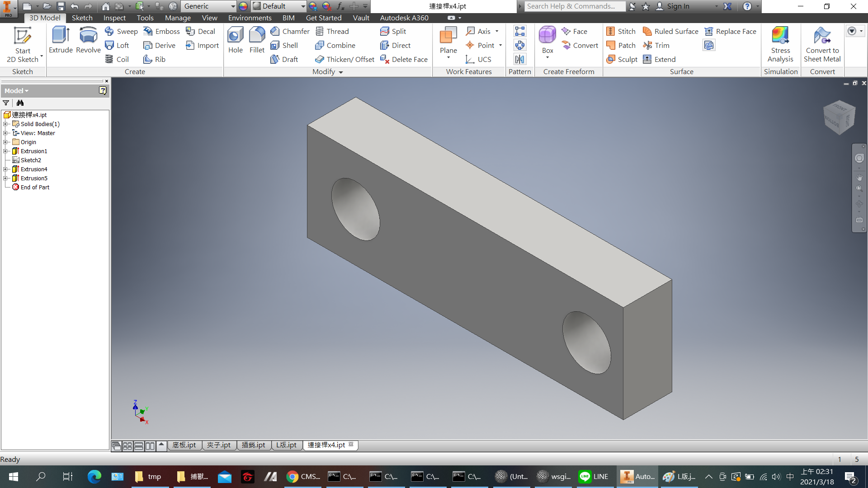Create a work Plane
The width and height of the screenshot is (868, 488).
coord(448,41)
